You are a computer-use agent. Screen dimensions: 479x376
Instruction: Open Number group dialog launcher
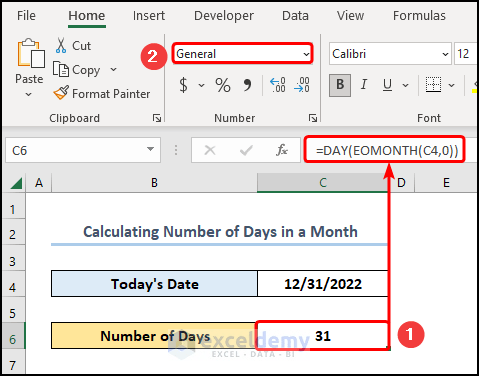313,118
